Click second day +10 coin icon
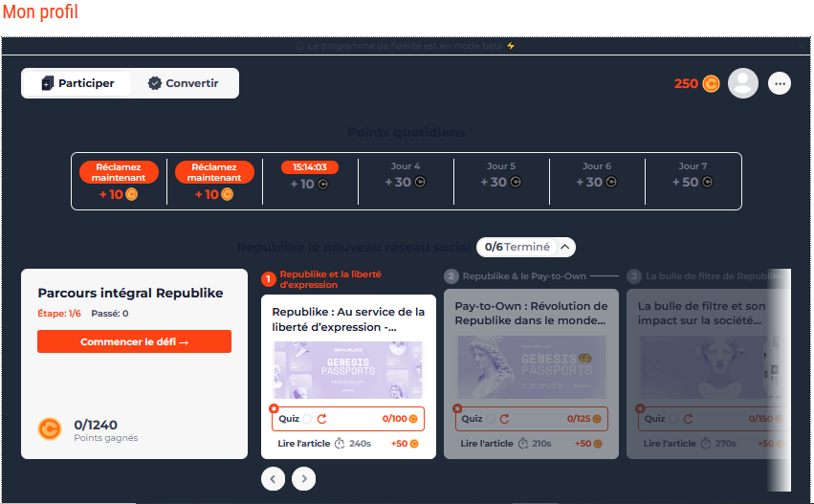This screenshot has width=814, height=504. tap(228, 194)
